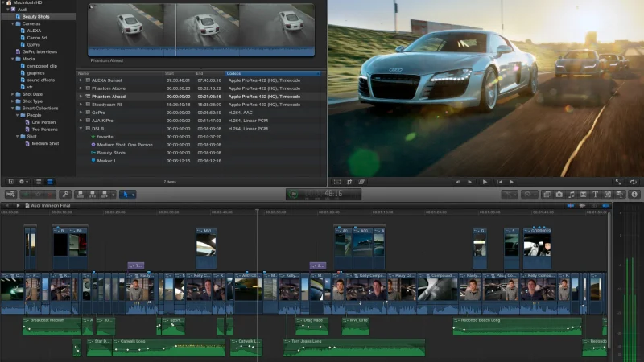This screenshot has width=644, height=362.
Task: Open the Enhancements magic wand menu
Action: pos(510,195)
